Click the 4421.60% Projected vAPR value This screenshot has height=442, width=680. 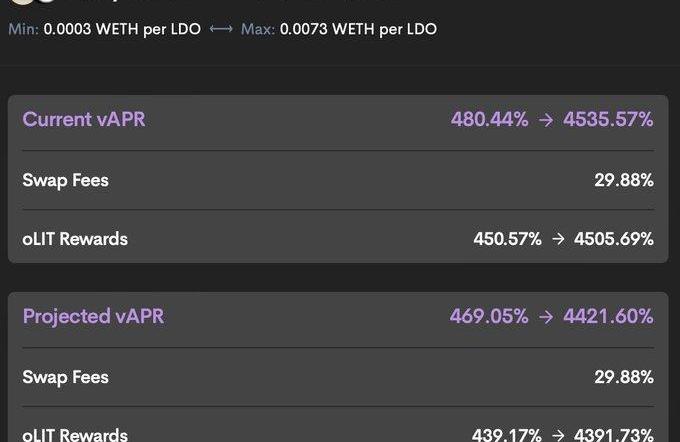(608, 317)
